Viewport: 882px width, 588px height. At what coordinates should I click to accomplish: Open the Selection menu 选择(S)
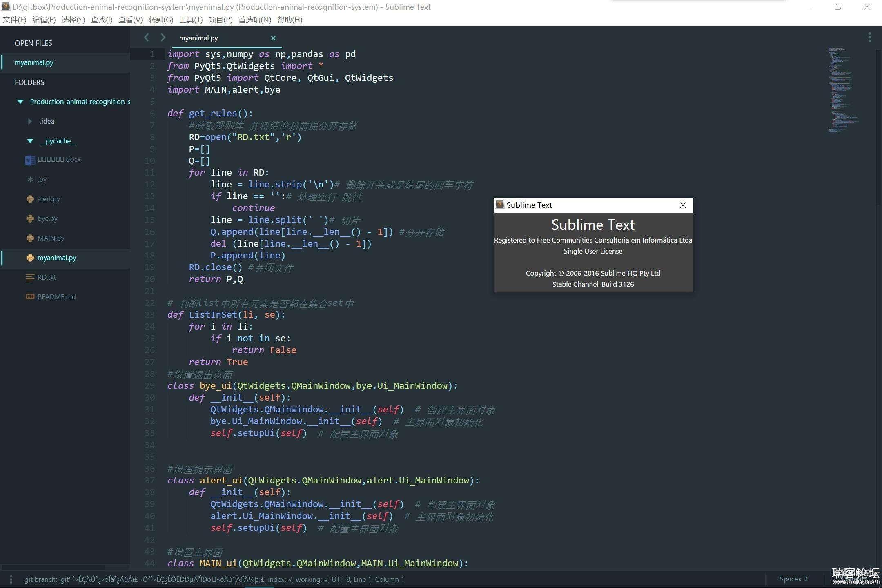pos(73,20)
